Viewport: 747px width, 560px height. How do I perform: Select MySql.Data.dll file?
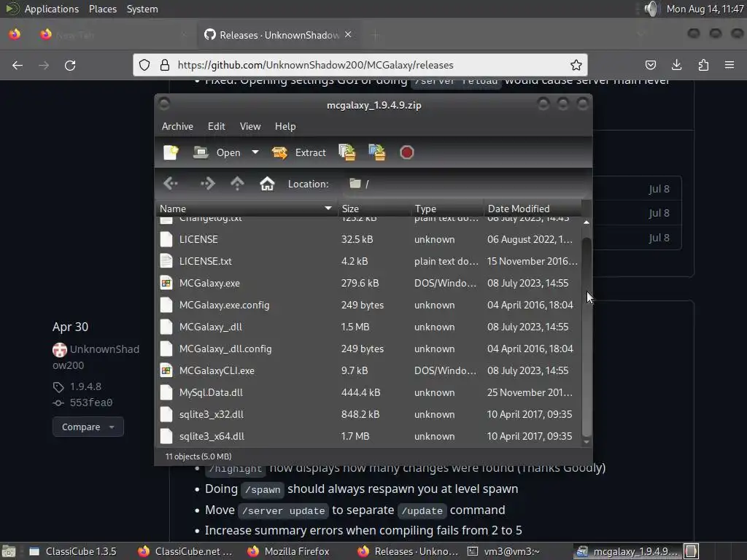coord(368,392)
